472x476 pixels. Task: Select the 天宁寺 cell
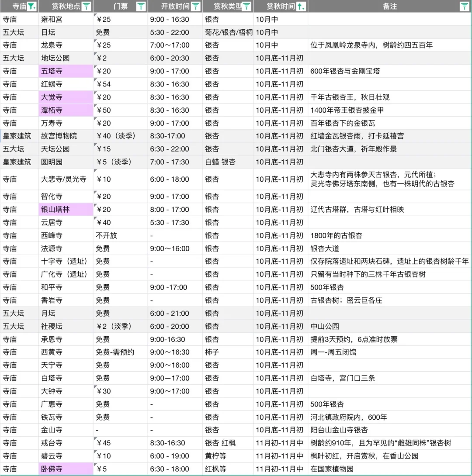pyautogui.click(x=66, y=366)
